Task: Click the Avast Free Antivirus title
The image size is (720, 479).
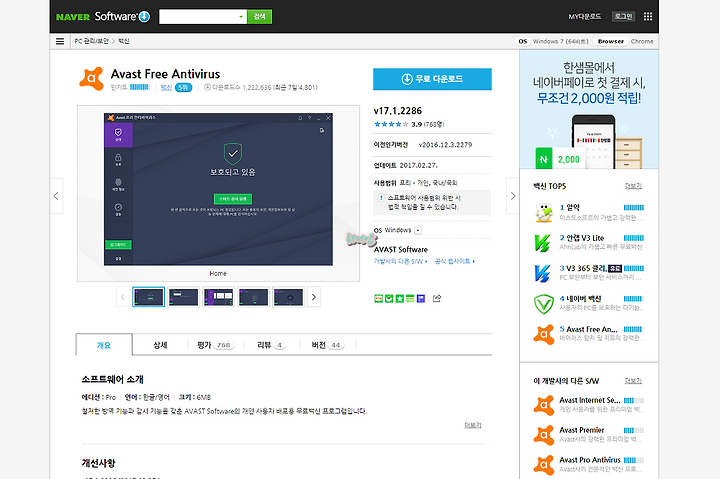Action: pyautogui.click(x=165, y=74)
